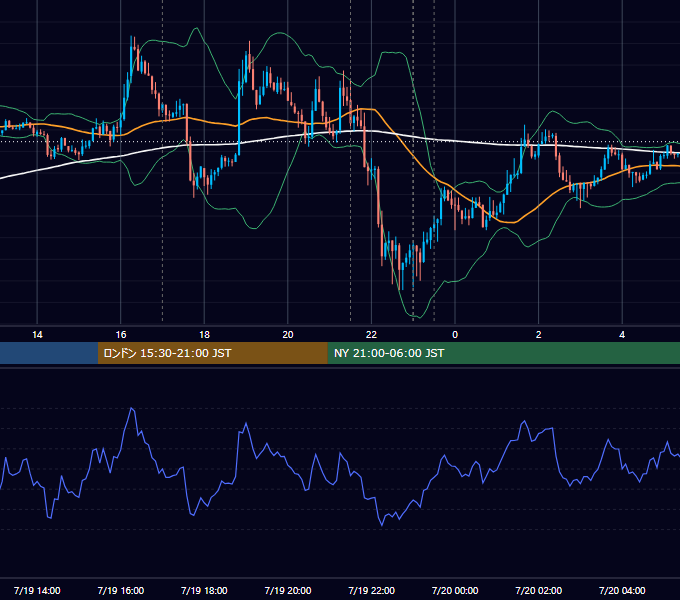Click the 16 hour label on chart axis
This screenshot has width=680, height=600.
click(x=121, y=335)
